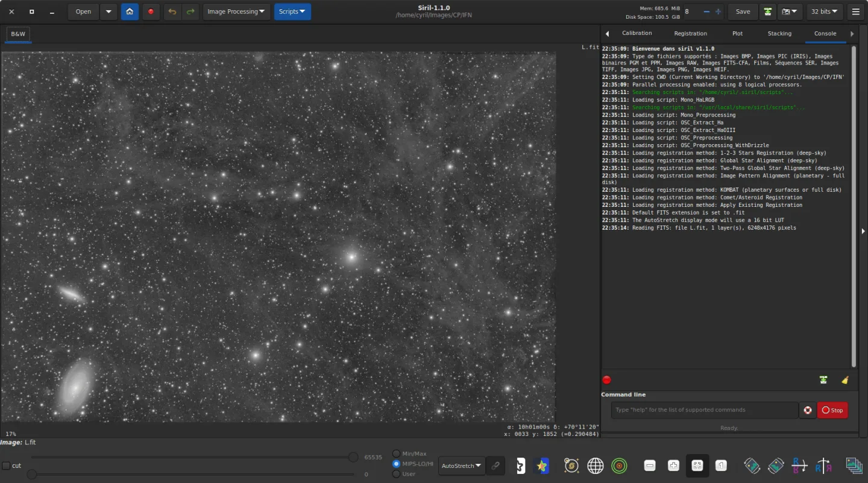Image resolution: width=868 pixels, height=483 pixels.
Task: Click the Open button
Action: pyautogui.click(x=83, y=11)
